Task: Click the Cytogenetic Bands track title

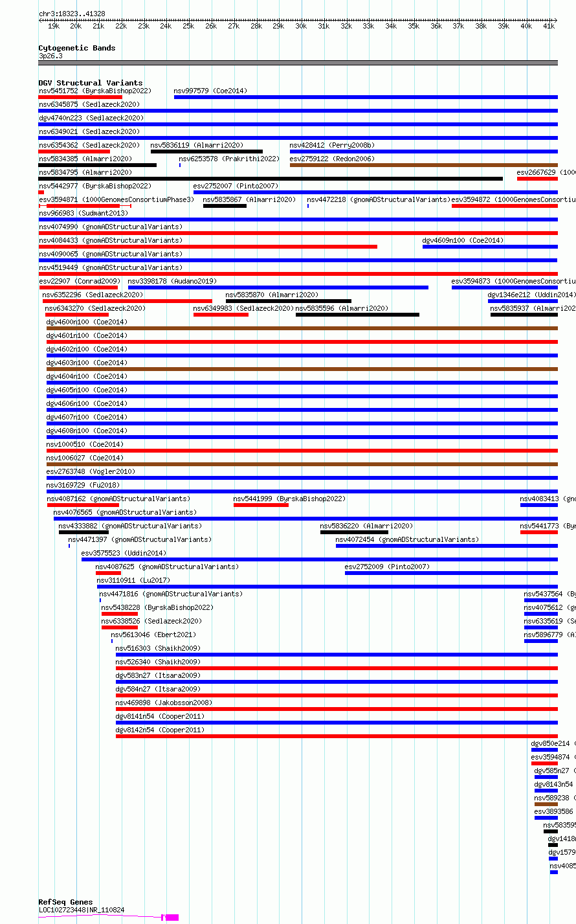Action: 76,48
